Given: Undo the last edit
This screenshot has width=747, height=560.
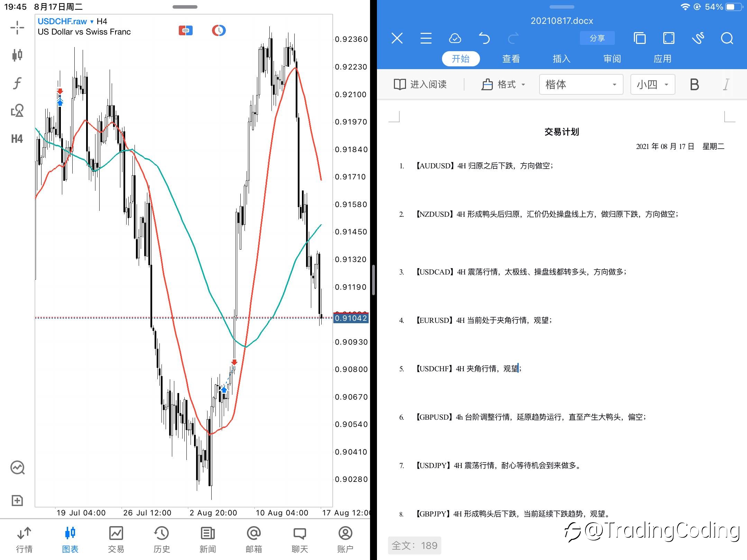Looking at the screenshot, I should 484,38.
